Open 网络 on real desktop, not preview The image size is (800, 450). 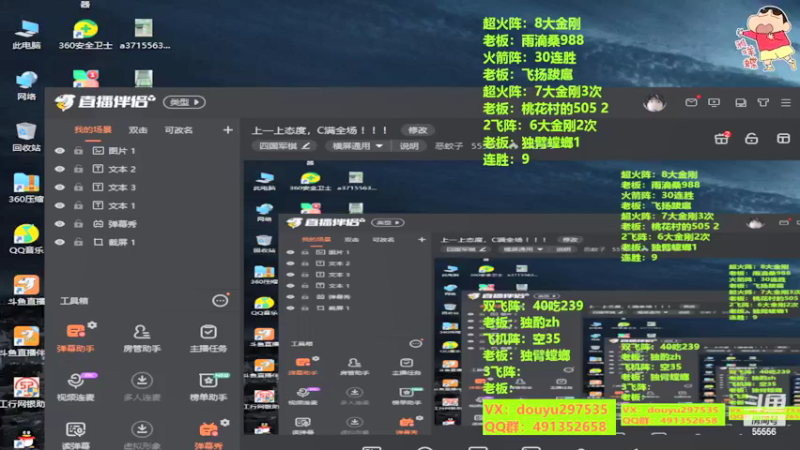pos(27,86)
